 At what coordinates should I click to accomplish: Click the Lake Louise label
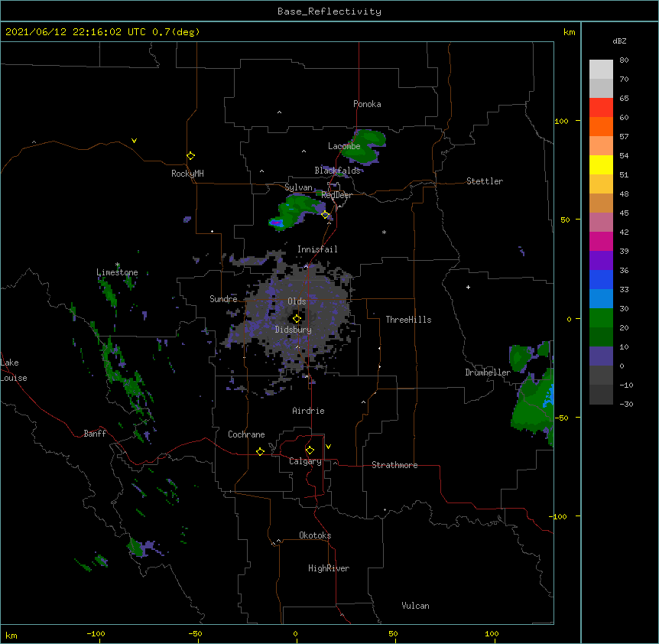14,370
